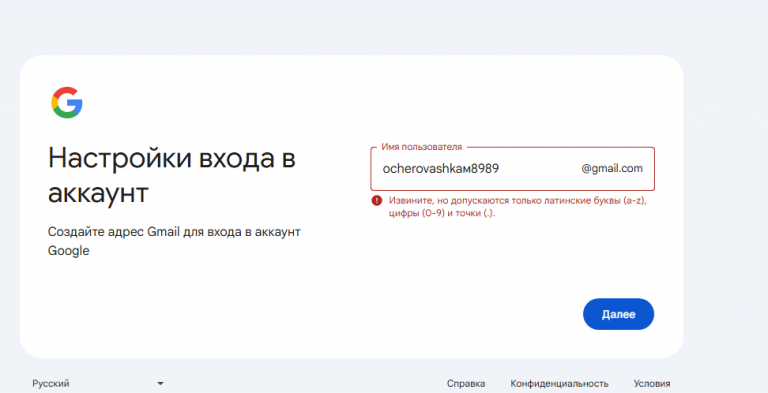Open the Условия link
The height and width of the screenshot is (393, 768).
(x=652, y=383)
